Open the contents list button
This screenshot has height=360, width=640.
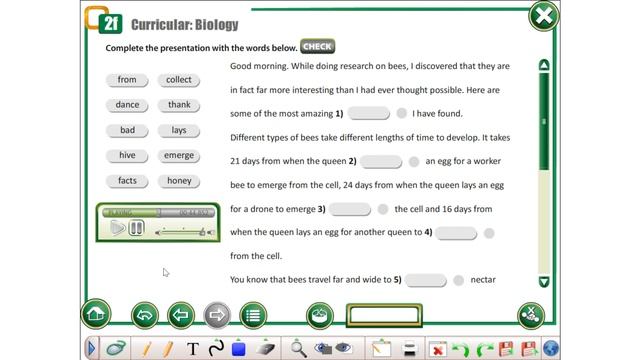pyautogui.click(x=253, y=315)
